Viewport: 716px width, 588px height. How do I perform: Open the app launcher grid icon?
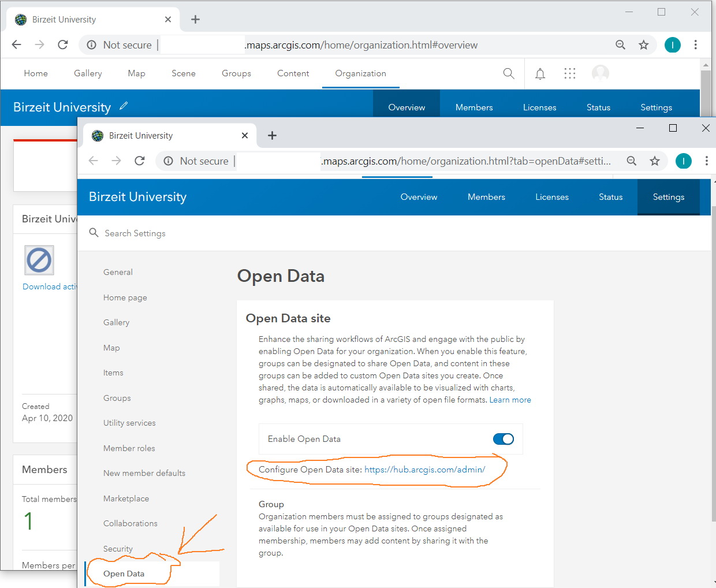[x=570, y=73]
